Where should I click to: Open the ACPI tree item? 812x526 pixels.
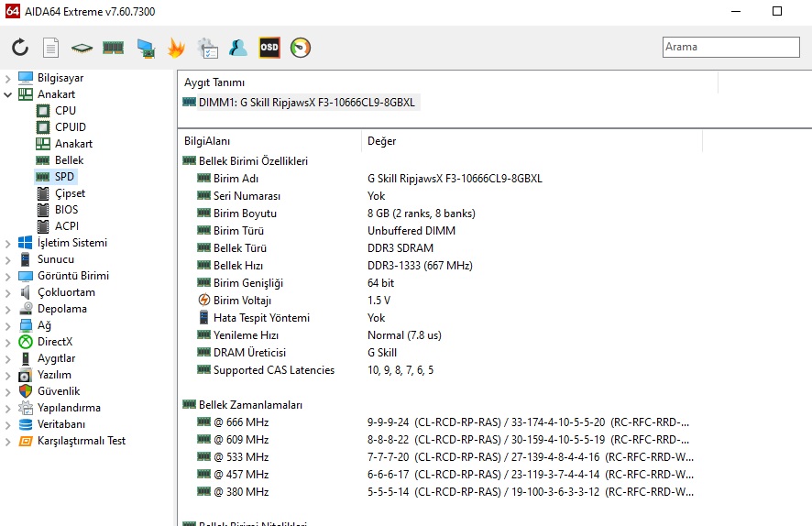[67, 226]
